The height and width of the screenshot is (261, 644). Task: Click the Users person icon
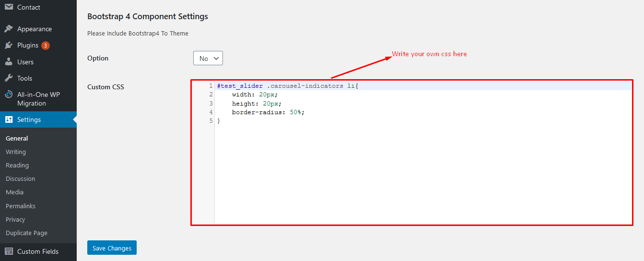coord(9,62)
